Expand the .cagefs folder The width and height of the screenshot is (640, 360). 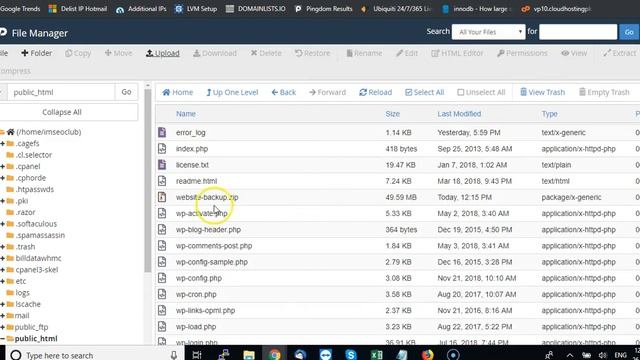2,144
